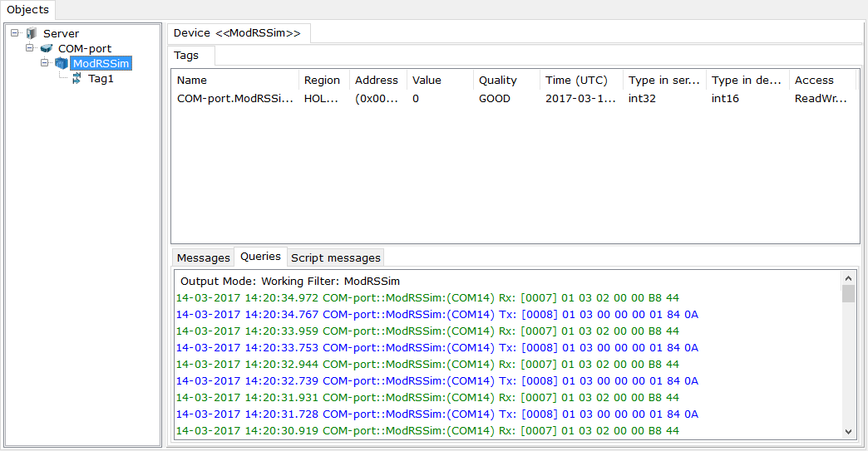The height and width of the screenshot is (451, 868).
Task: Click the log scrollbar down arrow
Action: 848,432
